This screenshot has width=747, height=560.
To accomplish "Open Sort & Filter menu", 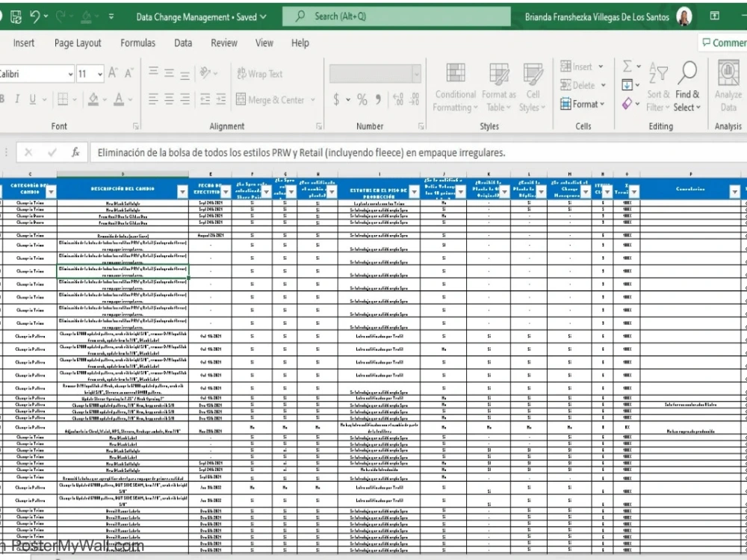I will (x=658, y=87).
